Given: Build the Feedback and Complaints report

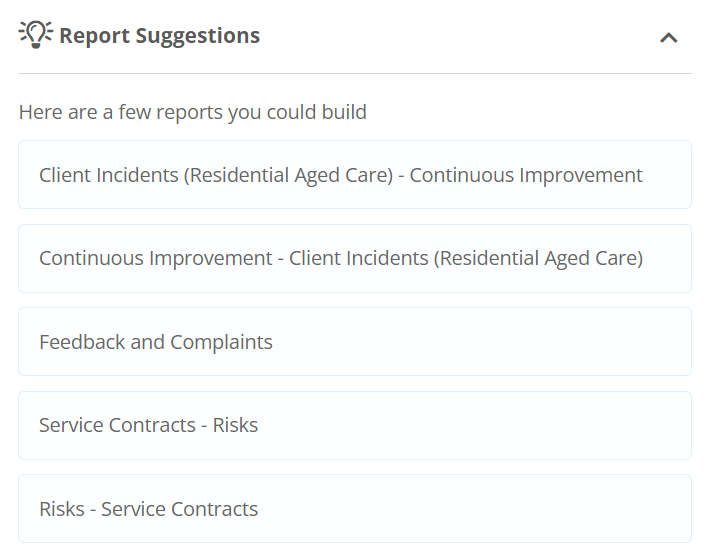Looking at the screenshot, I should [355, 342].
